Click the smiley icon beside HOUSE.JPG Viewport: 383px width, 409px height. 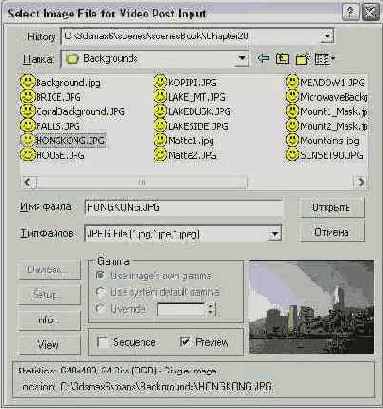point(27,155)
